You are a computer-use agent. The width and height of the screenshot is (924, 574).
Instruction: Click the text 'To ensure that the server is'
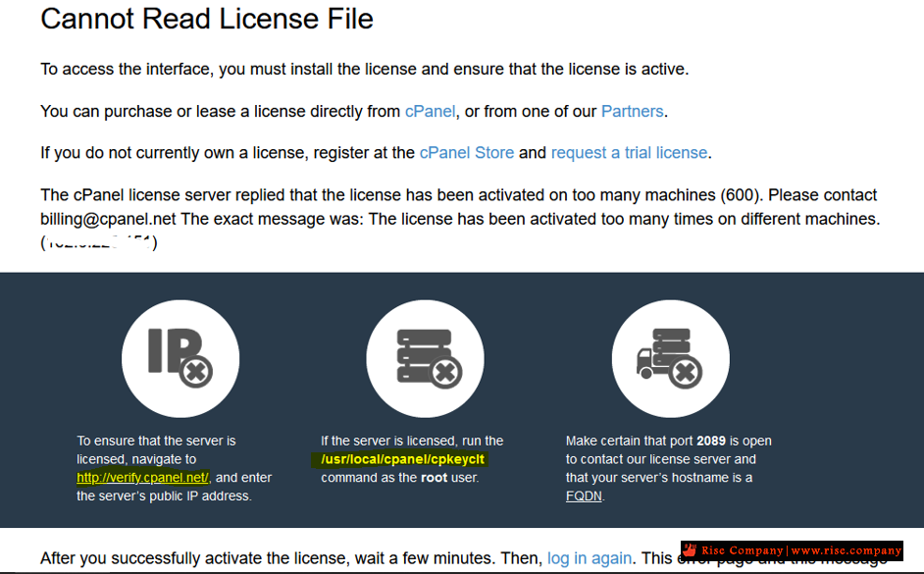156,441
